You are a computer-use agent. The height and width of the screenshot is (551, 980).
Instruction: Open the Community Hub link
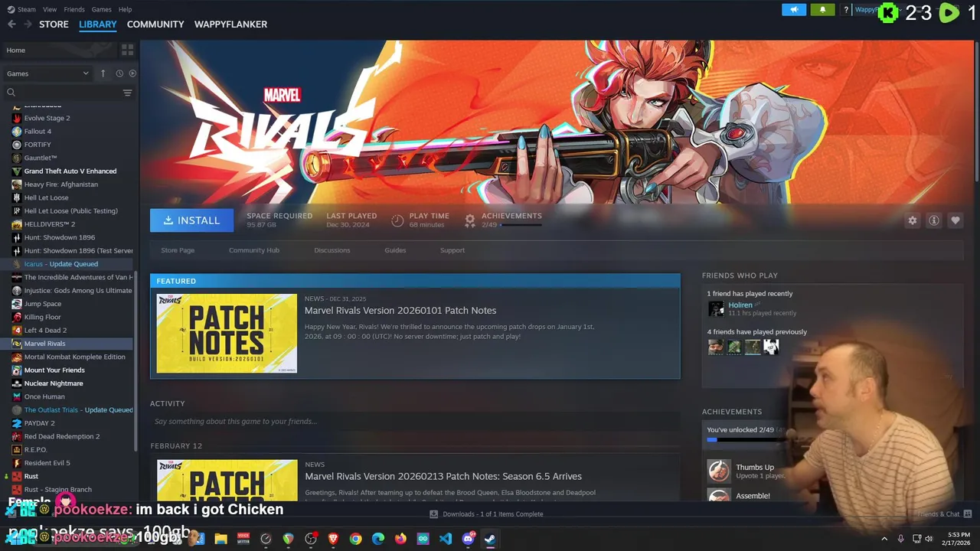point(254,250)
